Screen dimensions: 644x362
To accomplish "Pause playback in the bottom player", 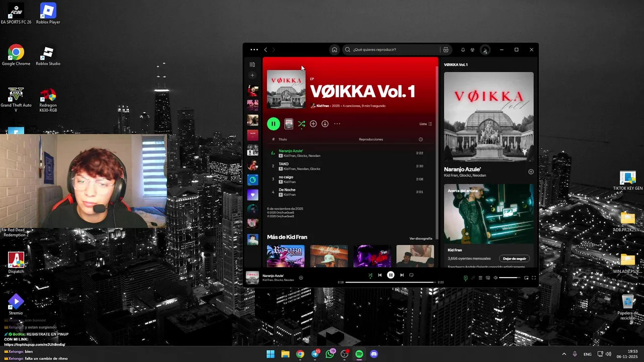I will [x=390, y=275].
